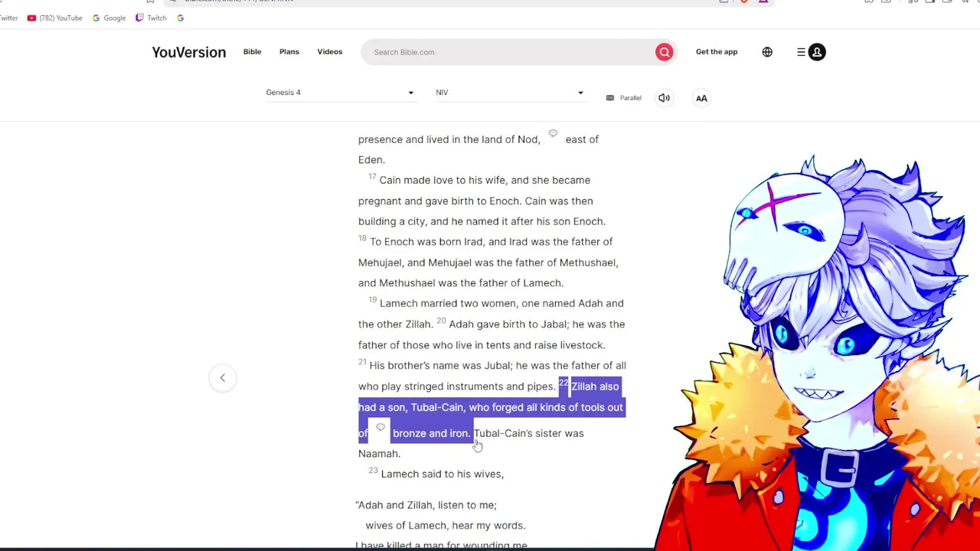
Task: Open footnote bubble before bronze and iron
Action: 381,428
